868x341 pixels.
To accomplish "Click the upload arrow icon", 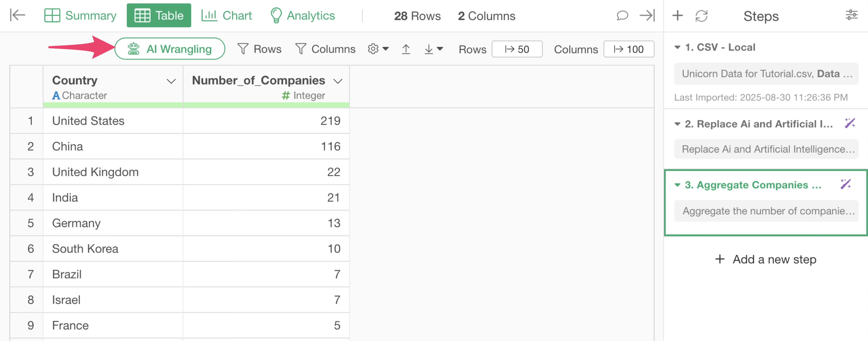I will point(406,49).
